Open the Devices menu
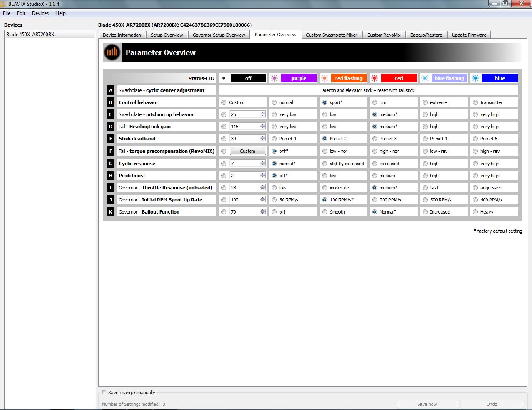Image resolution: width=532 pixels, height=410 pixels. click(x=40, y=13)
